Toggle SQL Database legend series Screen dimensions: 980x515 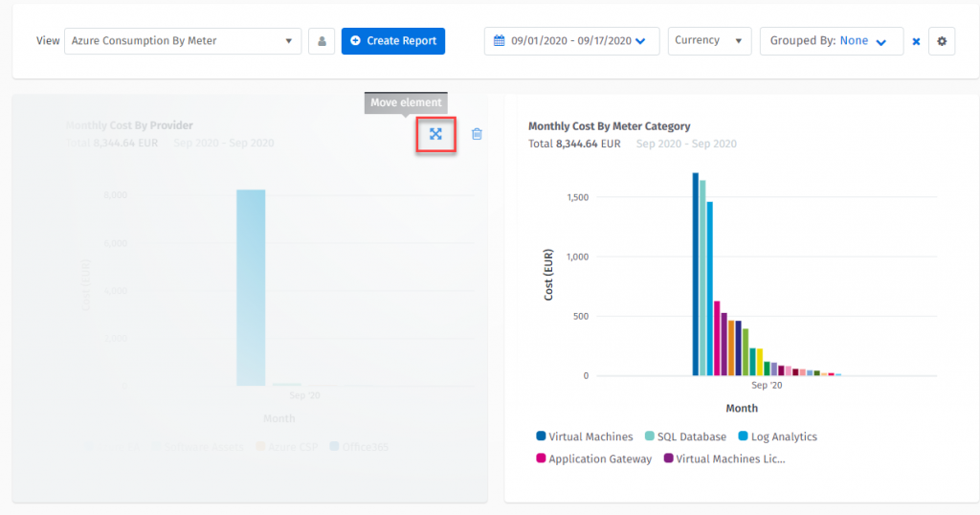click(691, 437)
